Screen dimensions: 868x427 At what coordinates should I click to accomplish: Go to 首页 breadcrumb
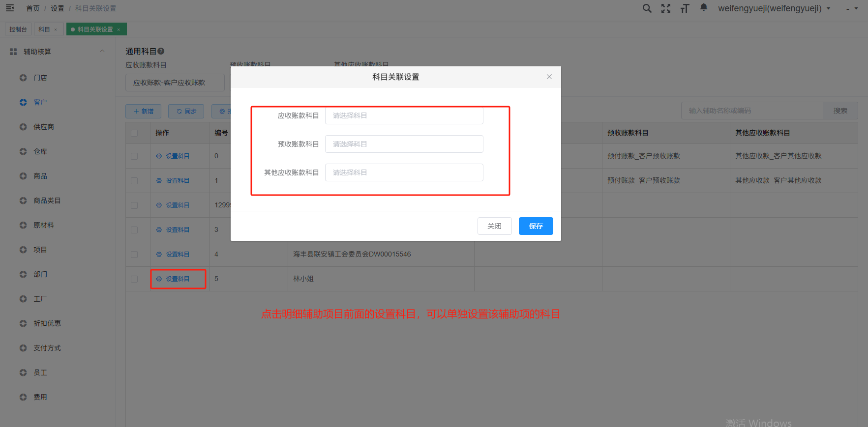(x=33, y=8)
